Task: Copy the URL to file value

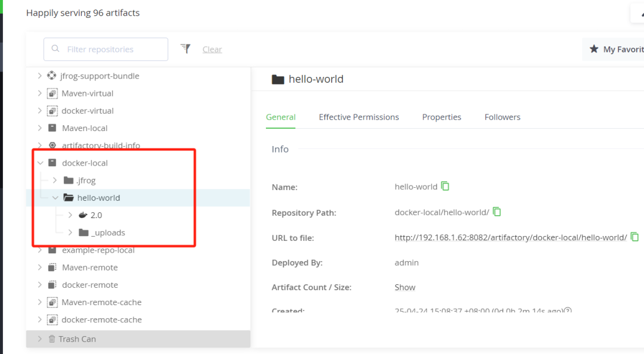Action: 634,237
